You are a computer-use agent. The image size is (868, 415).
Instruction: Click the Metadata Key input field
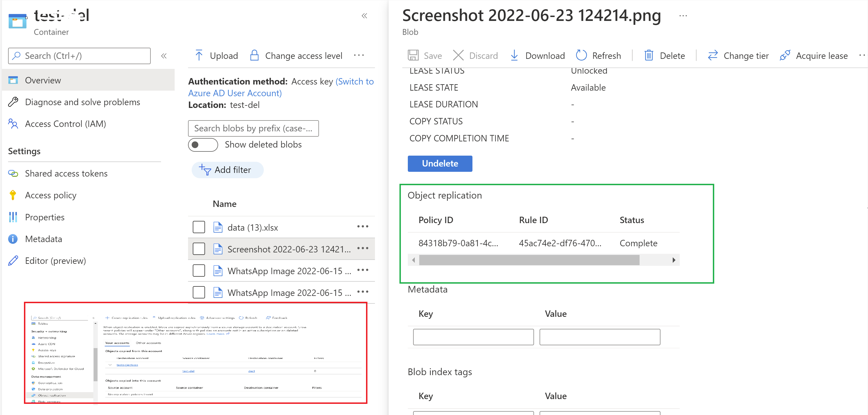click(473, 337)
